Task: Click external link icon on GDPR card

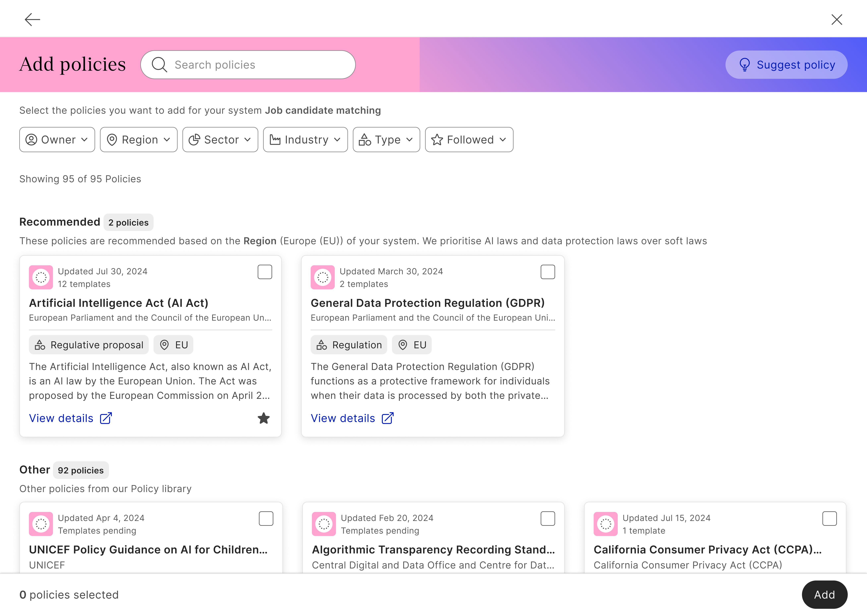Action: click(388, 418)
